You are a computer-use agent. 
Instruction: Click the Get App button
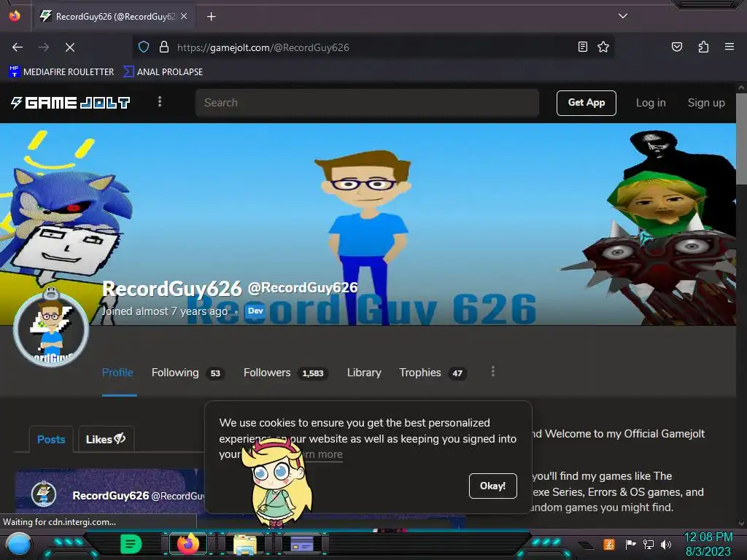point(586,103)
